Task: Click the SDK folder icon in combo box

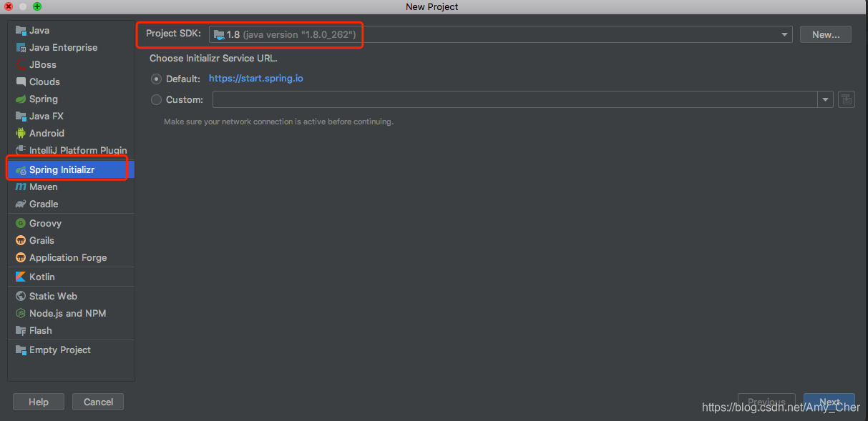Action: coord(219,34)
